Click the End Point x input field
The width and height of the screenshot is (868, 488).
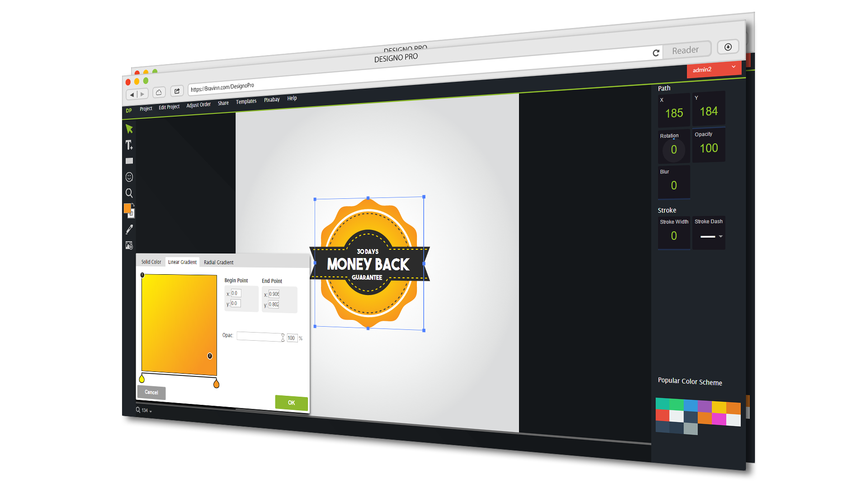pos(274,294)
